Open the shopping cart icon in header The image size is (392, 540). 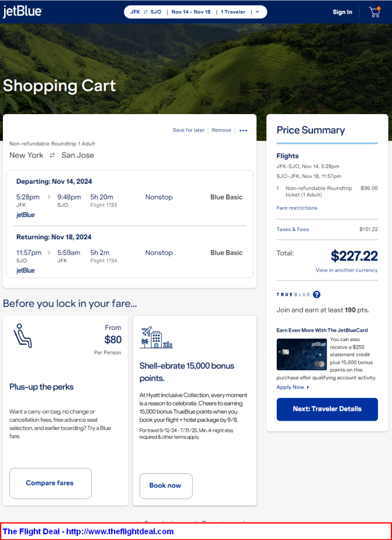point(374,12)
